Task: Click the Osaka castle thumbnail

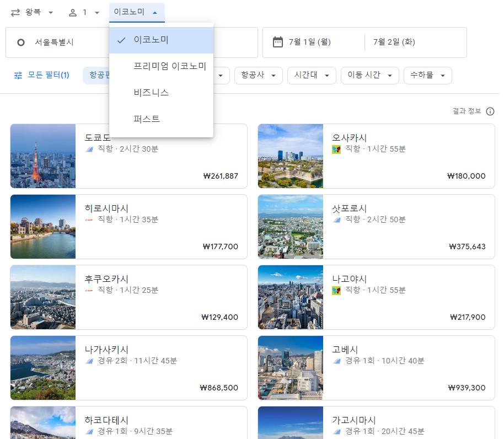Action: tap(291, 156)
